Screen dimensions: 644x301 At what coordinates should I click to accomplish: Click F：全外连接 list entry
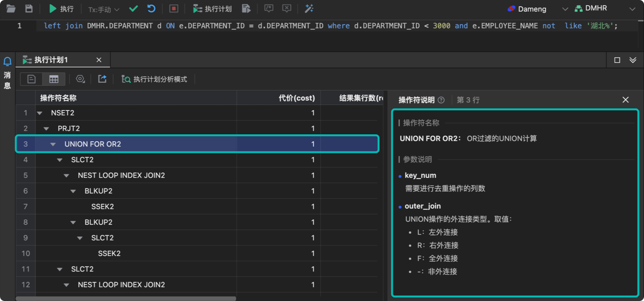pyautogui.click(x=437, y=259)
